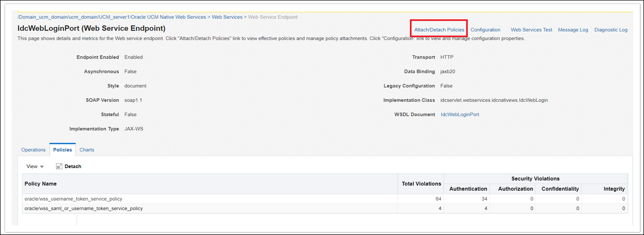The image size is (644, 235).
Task: Open Attach/Detach Policies link
Action: point(439,30)
